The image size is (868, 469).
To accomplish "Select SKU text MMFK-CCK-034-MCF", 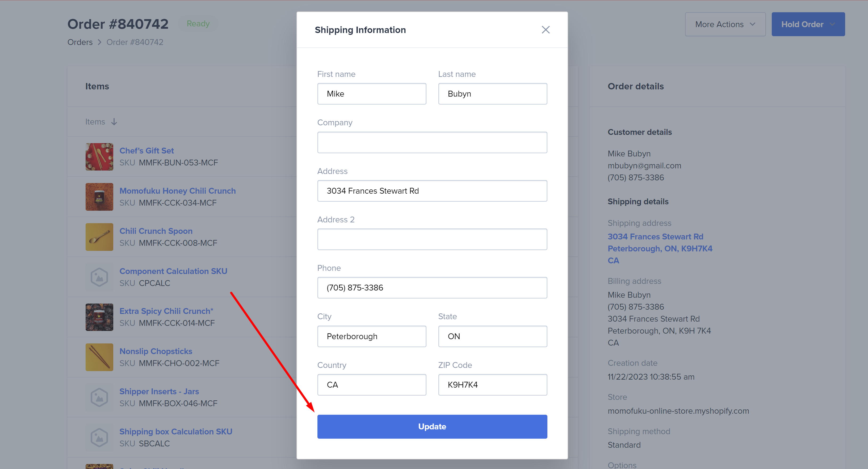I will [178, 203].
